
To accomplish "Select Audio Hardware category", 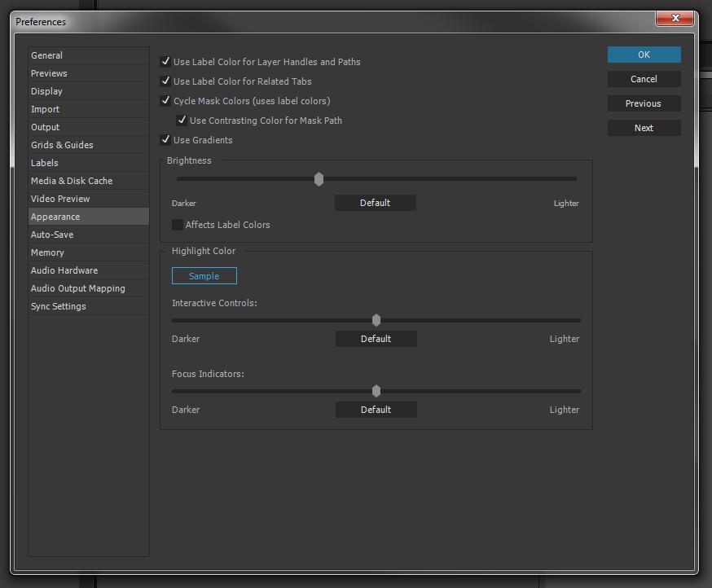I will tap(89, 270).
